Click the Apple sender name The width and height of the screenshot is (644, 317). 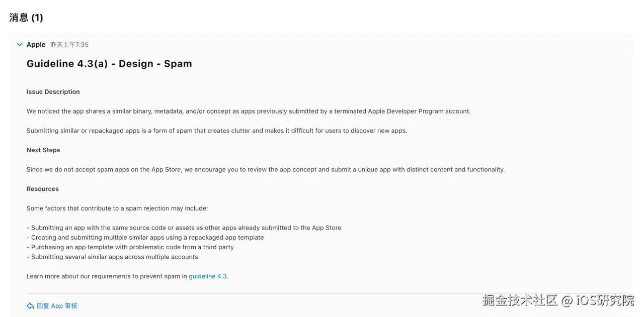click(x=36, y=45)
